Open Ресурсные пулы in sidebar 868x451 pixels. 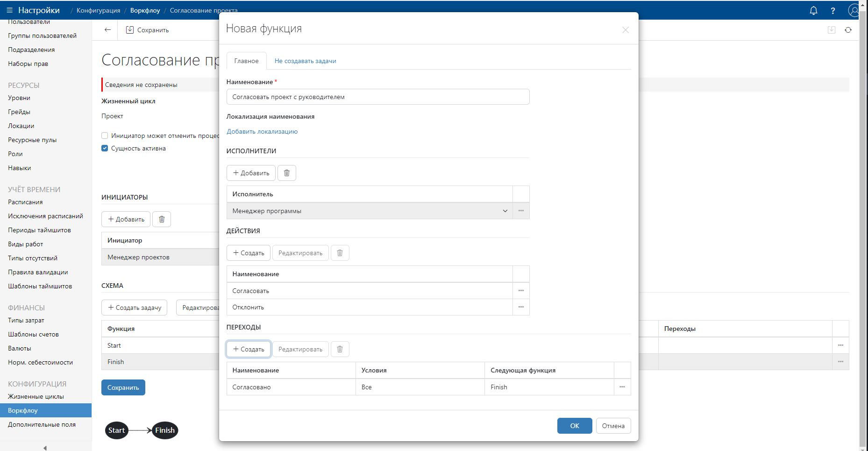click(32, 140)
